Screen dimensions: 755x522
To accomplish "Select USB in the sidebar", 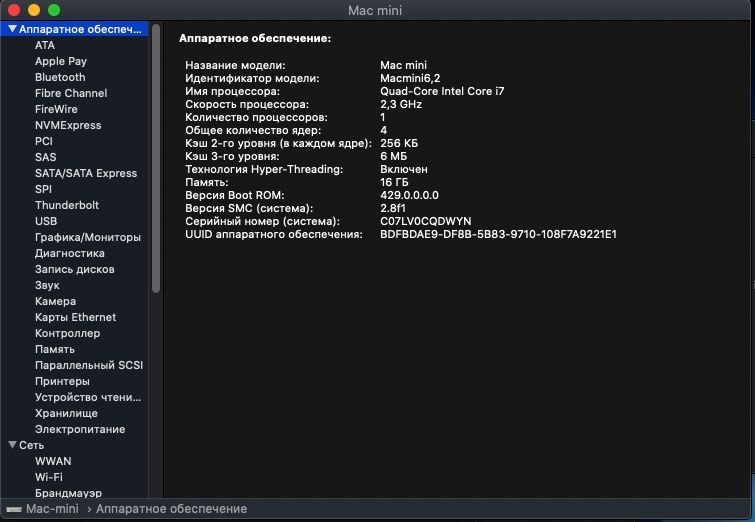I will click(x=46, y=221).
